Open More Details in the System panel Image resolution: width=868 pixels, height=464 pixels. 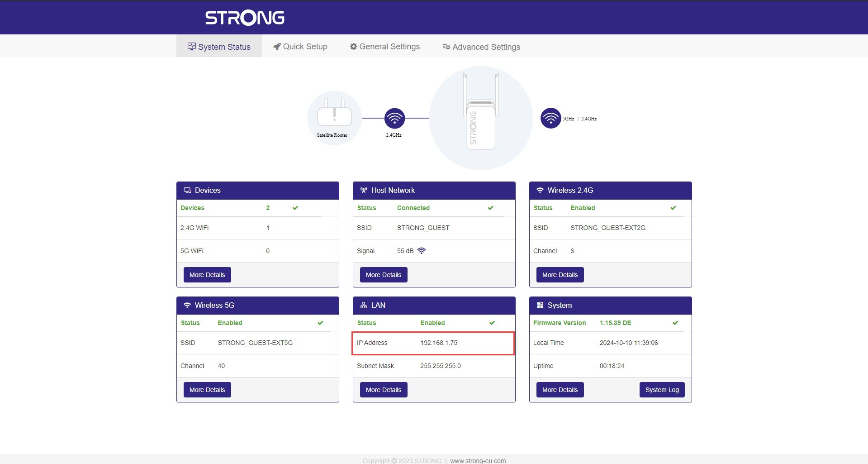click(x=560, y=390)
